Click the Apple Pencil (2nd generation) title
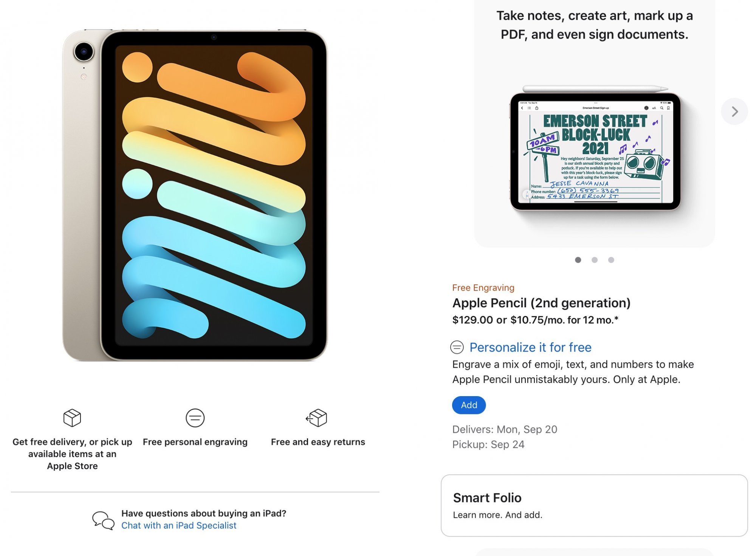756x556 pixels. (x=541, y=303)
